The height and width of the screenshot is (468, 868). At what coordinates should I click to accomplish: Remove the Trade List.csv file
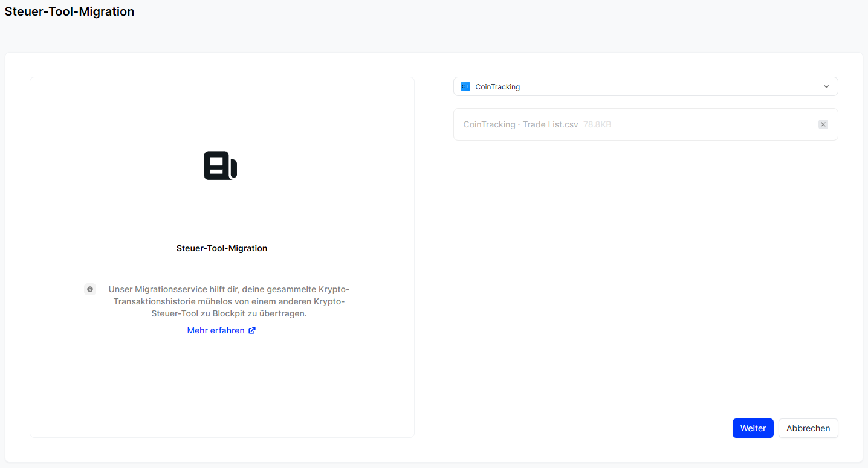(x=823, y=124)
